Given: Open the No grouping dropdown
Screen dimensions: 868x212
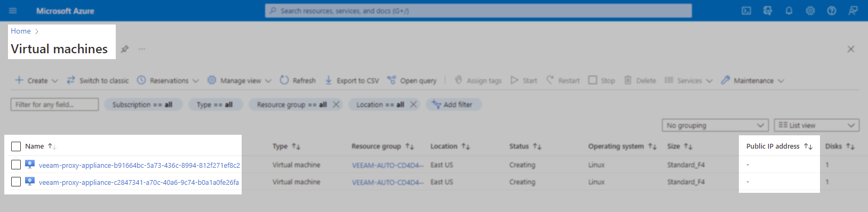Looking at the screenshot, I should point(715,125).
